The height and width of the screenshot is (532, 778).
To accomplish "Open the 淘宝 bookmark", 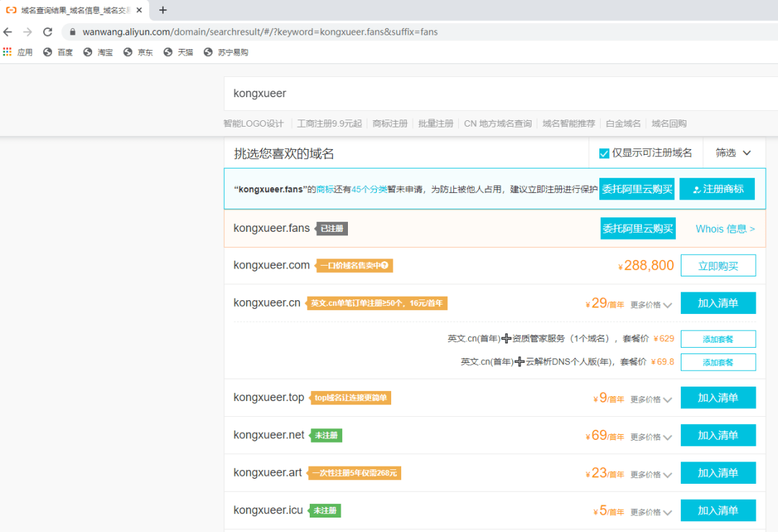I will (98, 52).
